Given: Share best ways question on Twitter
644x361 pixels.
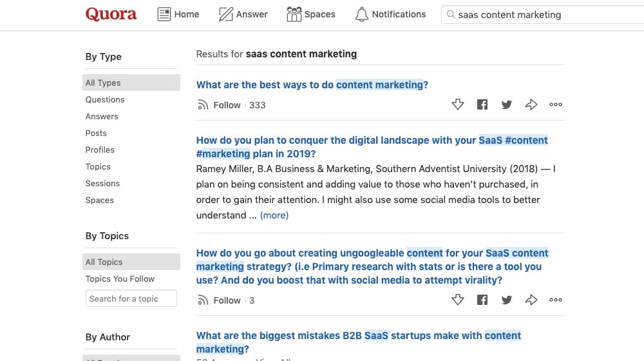Looking at the screenshot, I should point(506,104).
